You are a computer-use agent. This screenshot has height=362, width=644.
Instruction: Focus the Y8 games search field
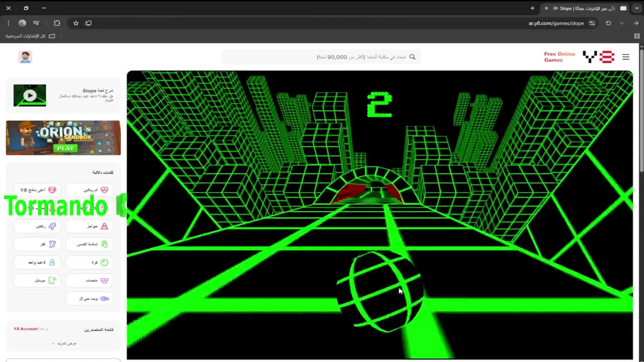coord(321,57)
